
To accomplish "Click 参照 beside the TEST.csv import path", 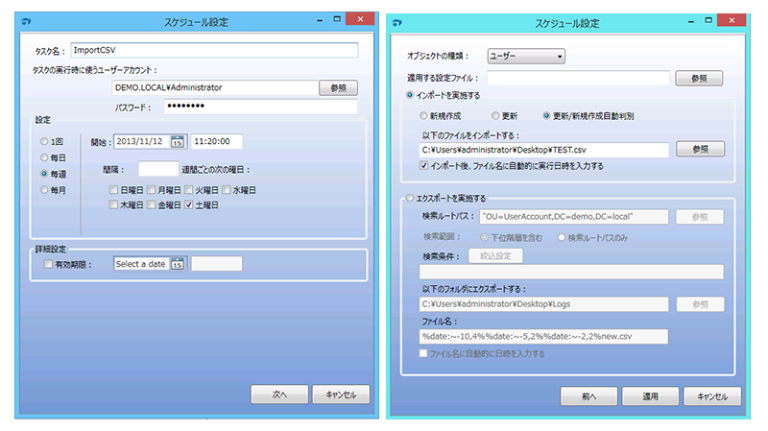I will (700, 149).
